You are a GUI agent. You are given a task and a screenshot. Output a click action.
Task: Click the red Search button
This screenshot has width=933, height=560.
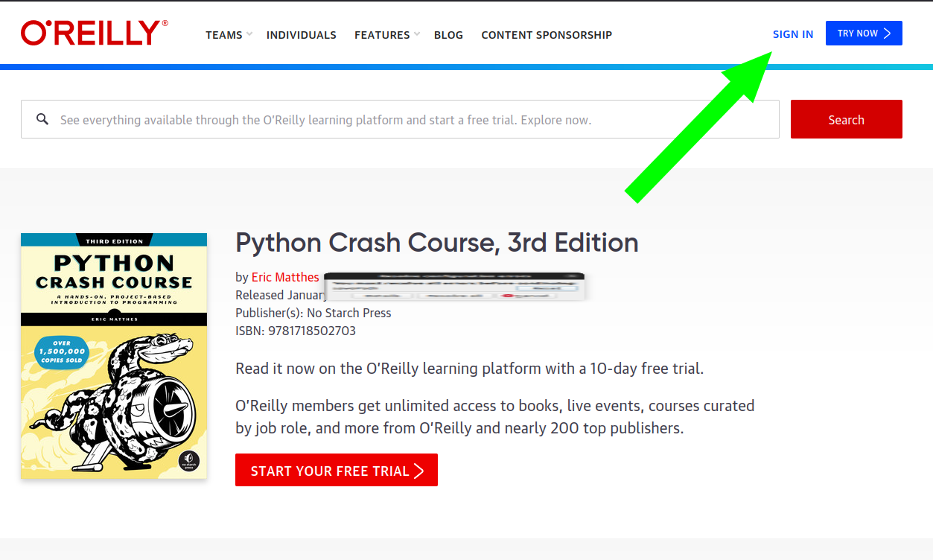click(847, 119)
